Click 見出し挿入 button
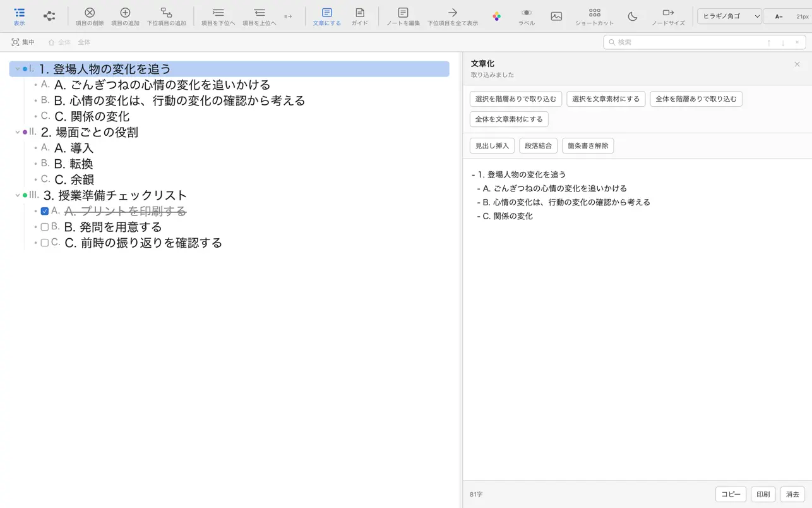This screenshot has width=812, height=508. 492,146
